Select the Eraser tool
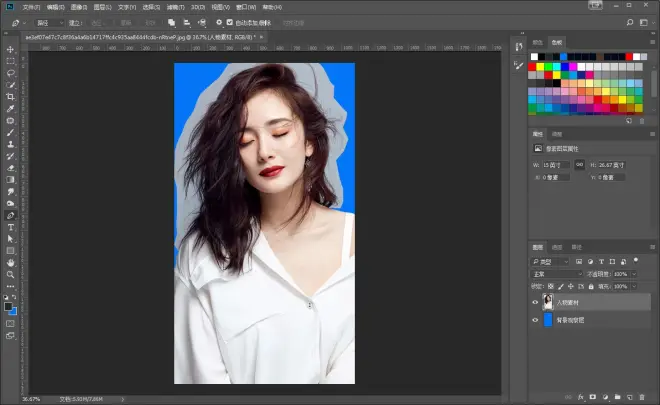This screenshot has height=405, width=660. tap(10, 168)
